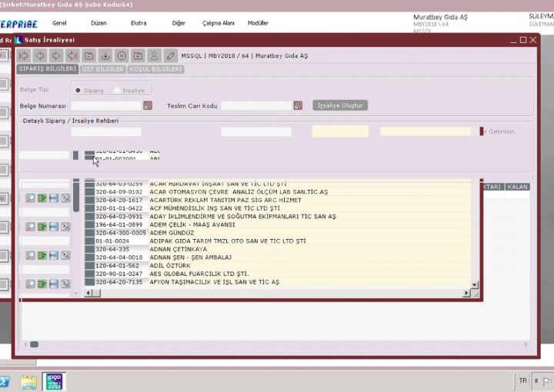Jump to last record in toolbar
This screenshot has height=392, width=554.
(x=72, y=56)
